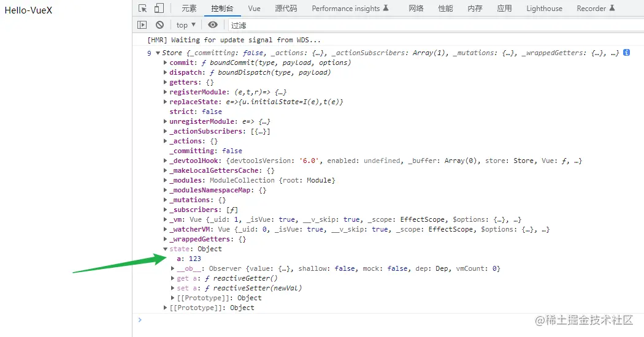Screen dimensions: 644x337
Task: Expand the _wrappedGetters object
Action: (165, 240)
